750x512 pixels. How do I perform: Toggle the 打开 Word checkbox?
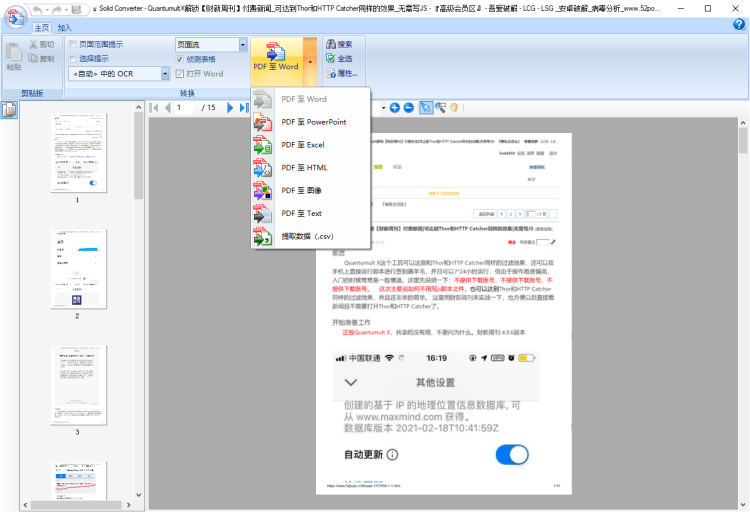[x=180, y=74]
